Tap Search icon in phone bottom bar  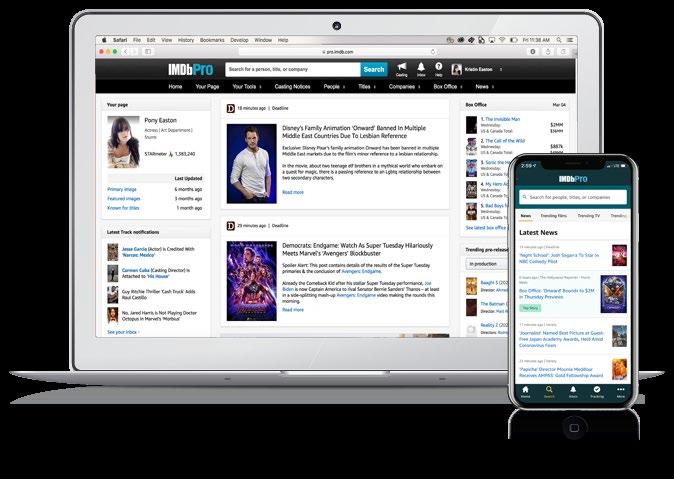(x=549, y=391)
